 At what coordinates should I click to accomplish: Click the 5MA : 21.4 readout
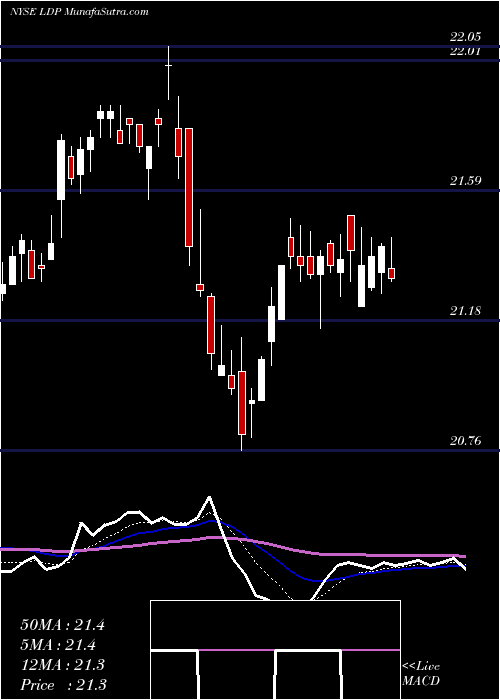(58, 645)
